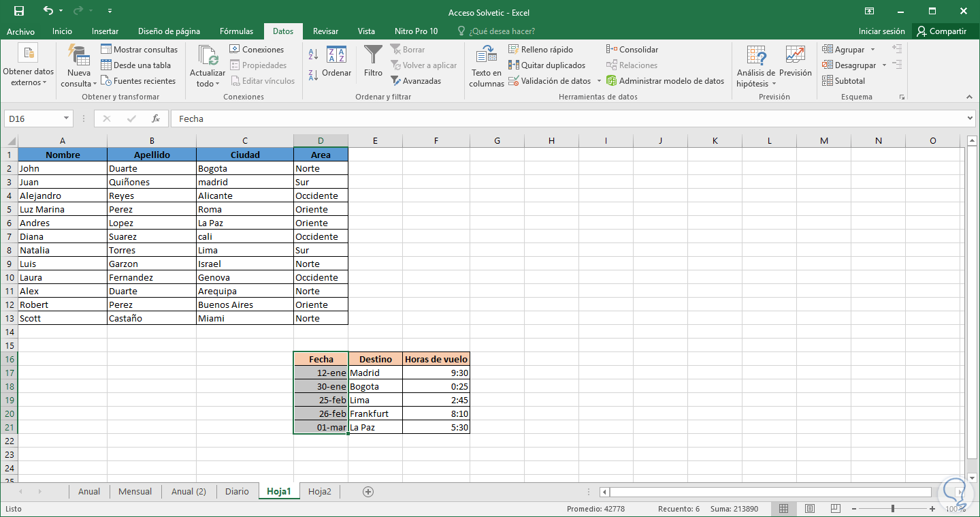Switch to Page Break Preview

pos(835,509)
